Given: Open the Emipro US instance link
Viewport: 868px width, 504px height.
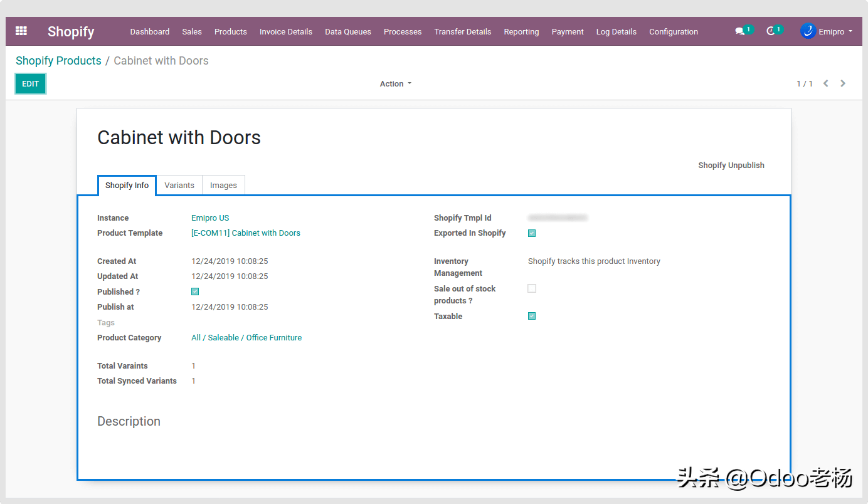Looking at the screenshot, I should click(x=210, y=218).
